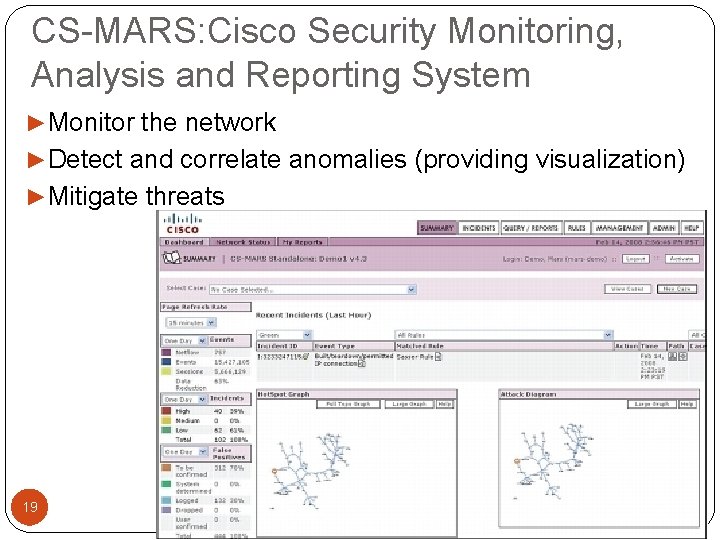
Task: Click the Attack Diagram network topology image
Action: coord(554,461)
